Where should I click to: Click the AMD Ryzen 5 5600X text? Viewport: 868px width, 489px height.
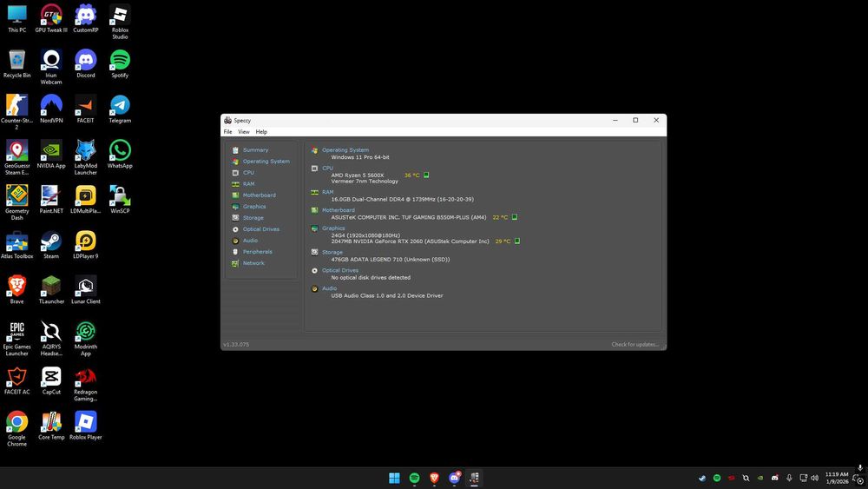pos(357,175)
